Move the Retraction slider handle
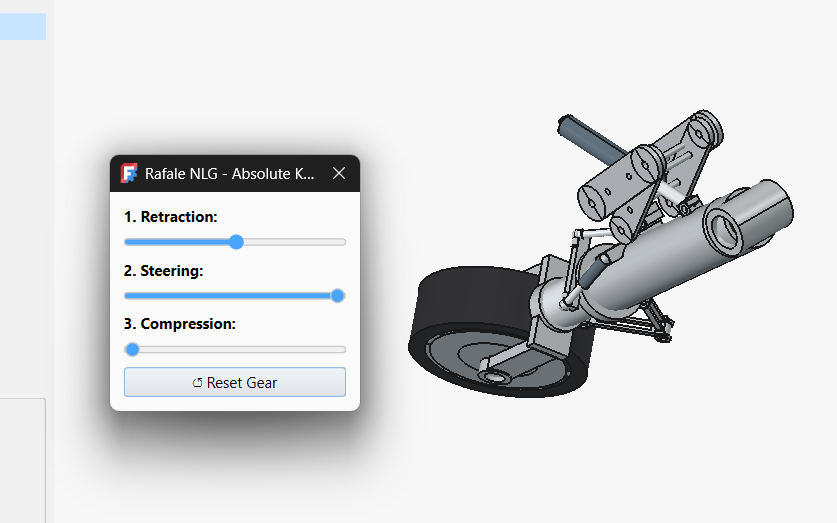This screenshot has height=523, width=837. click(236, 242)
